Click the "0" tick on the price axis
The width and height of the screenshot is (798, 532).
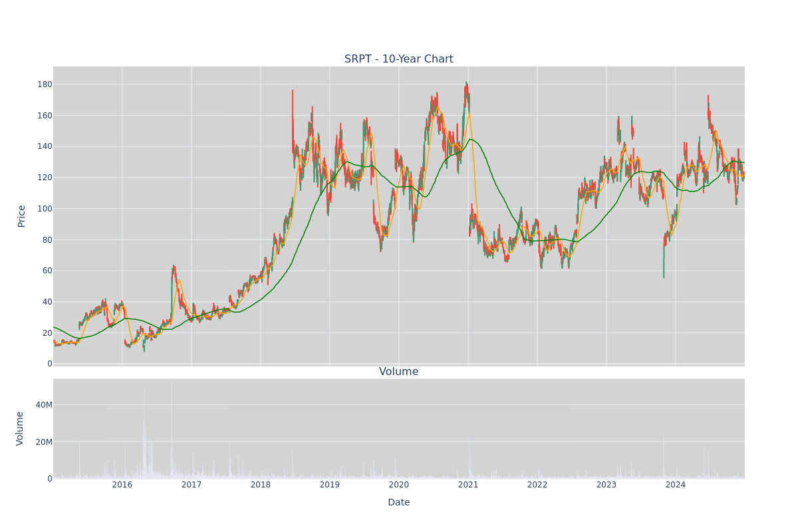pyautogui.click(x=49, y=364)
